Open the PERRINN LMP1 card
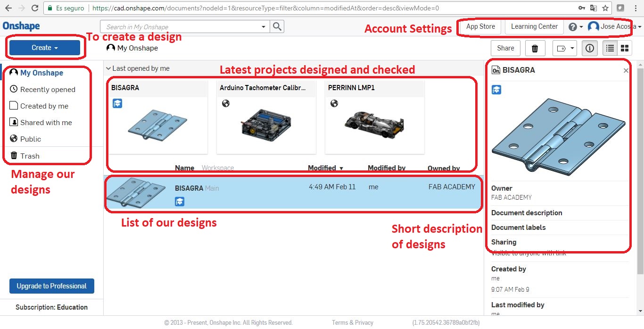Image resolution: width=644 pixels, height=329 pixels. (x=375, y=117)
